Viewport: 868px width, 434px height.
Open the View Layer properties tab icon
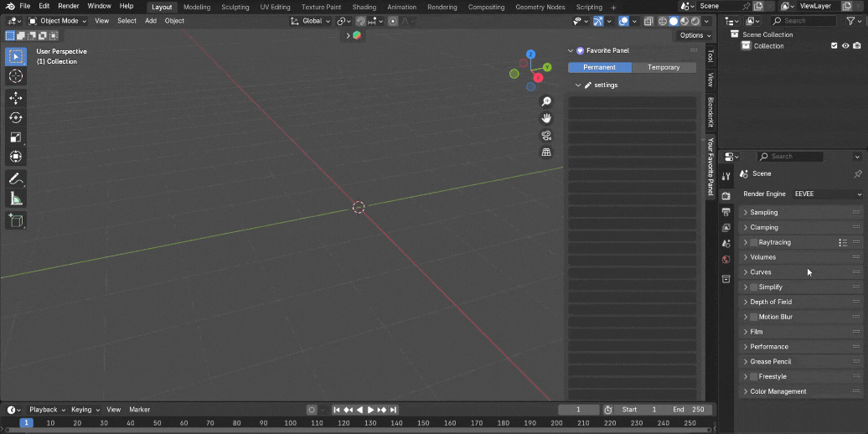coord(726,228)
